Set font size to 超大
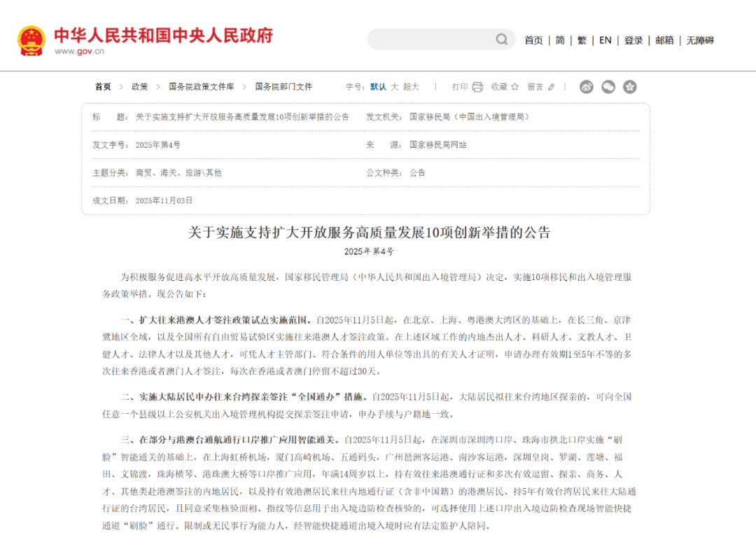The height and width of the screenshot is (542, 756). pos(411,87)
